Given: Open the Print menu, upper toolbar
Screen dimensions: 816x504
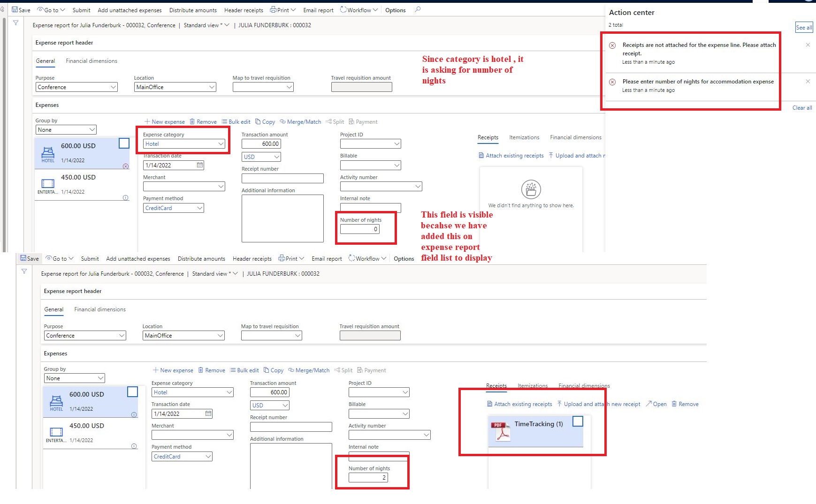Looking at the screenshot, I should [283, 10].
